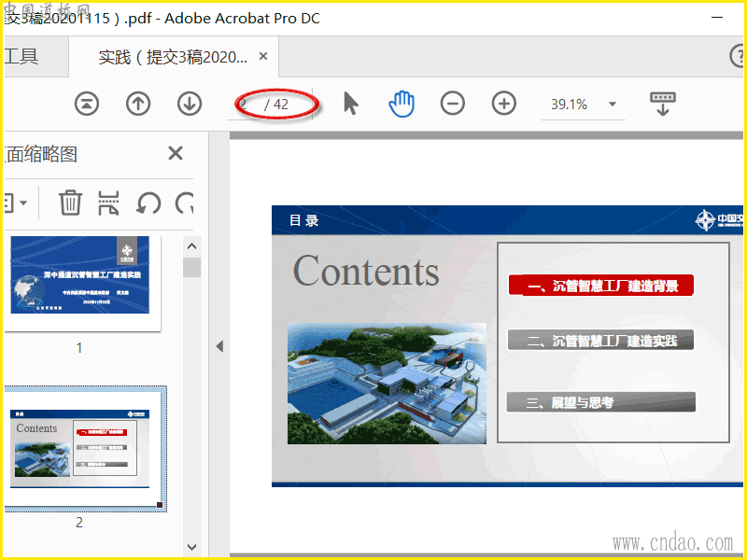The image size is (747, 560).
Task: Click the 目录 slide title
Action: [x=303, y=220]
